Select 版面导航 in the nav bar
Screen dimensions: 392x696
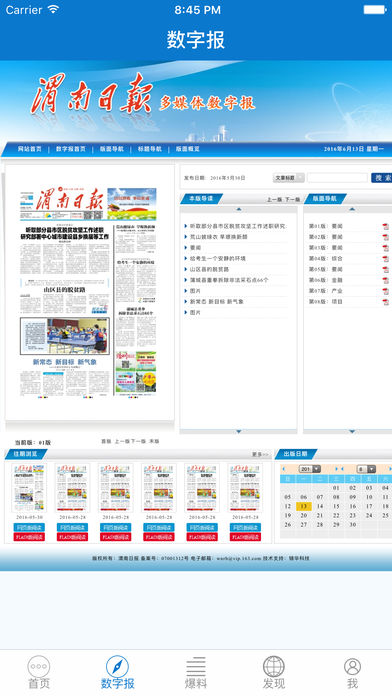coord(111,149)
